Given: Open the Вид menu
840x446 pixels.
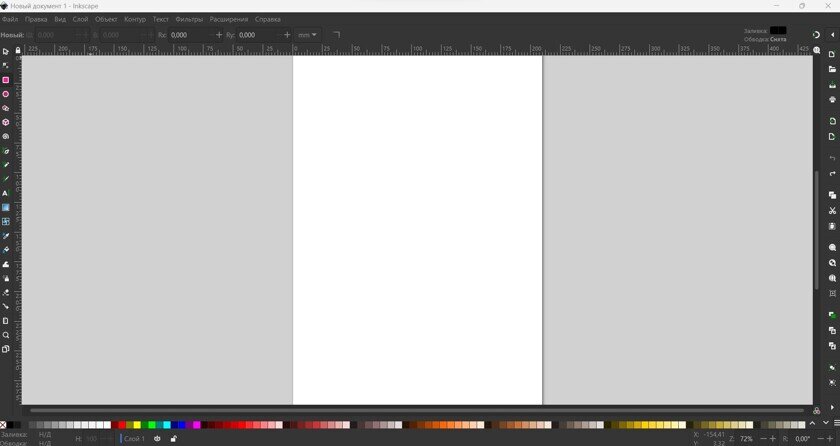Looking at the screenshot, I should pyautogui.click(x=60, y=19).
